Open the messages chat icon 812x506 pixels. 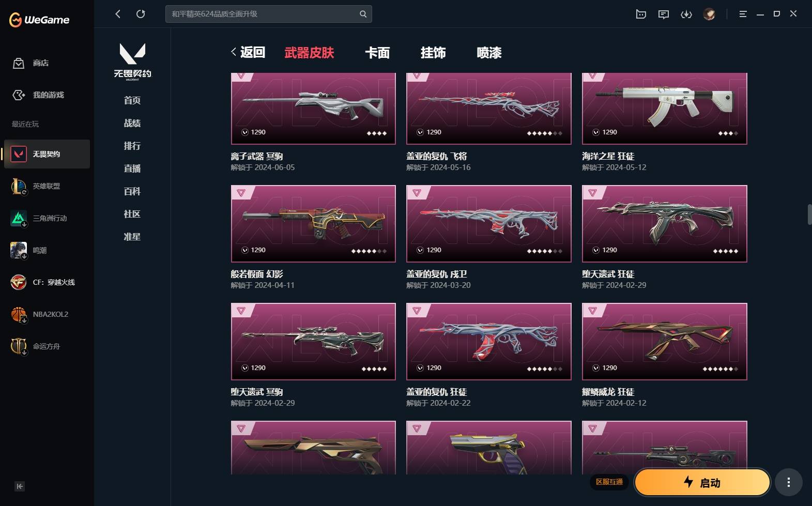point(663,14)
